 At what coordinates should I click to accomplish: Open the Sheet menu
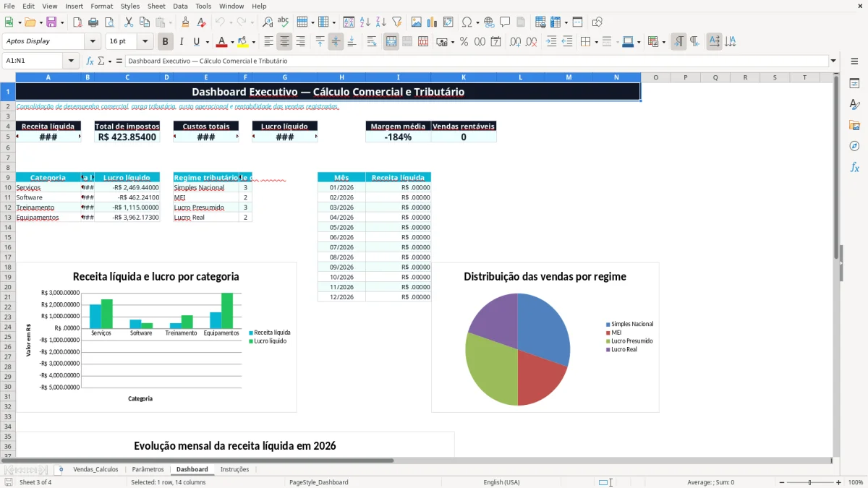[x=156, y=6]
